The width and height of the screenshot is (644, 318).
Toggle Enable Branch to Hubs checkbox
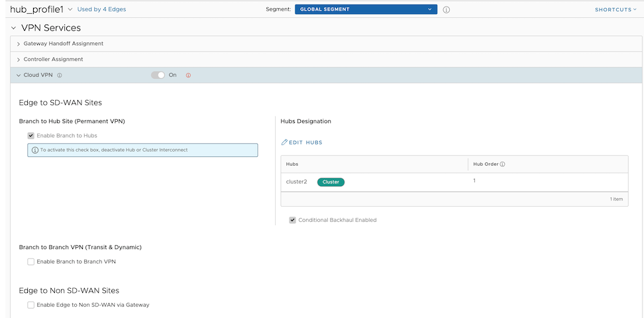[x=31, y=136]
